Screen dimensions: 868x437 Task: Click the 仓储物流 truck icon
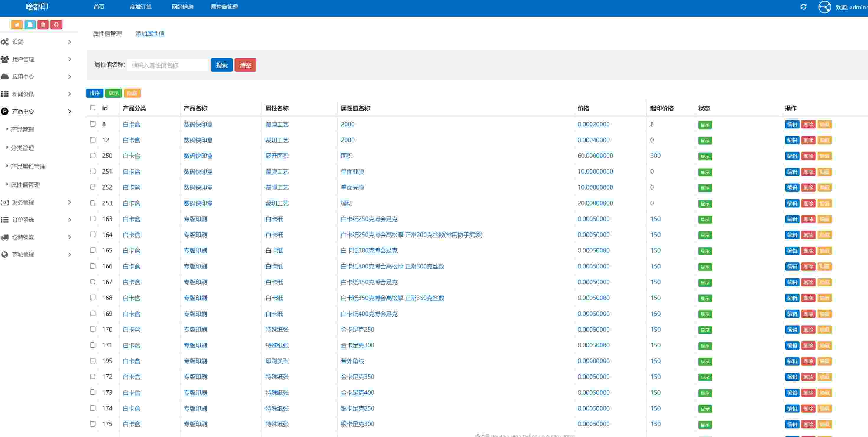(x=5, y=237)
